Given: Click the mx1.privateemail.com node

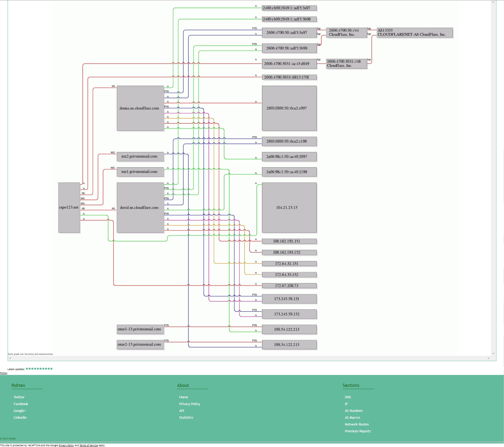Looking at the screenshot, I should (140, 172).
